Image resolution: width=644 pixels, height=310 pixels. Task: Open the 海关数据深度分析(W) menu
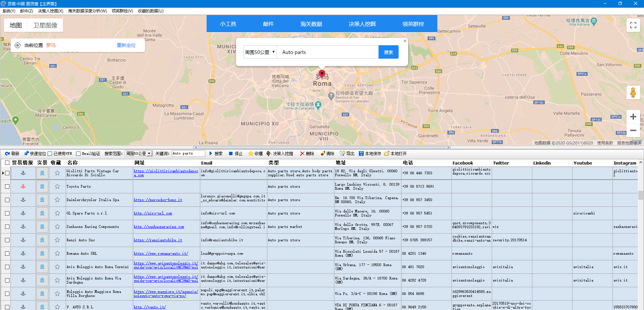[x=87, y=11]
